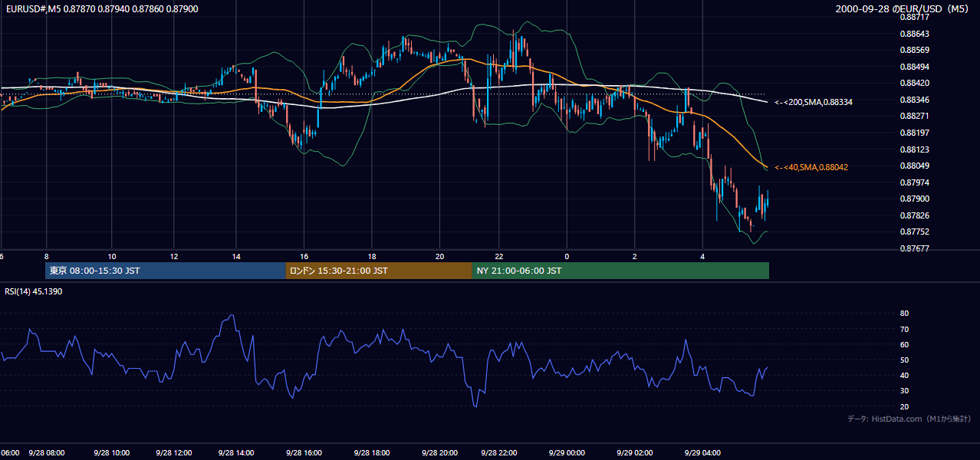Click RSI scale level 40
Image resolution: width=980 pixels, height=460 pixels.
(904, 376)
